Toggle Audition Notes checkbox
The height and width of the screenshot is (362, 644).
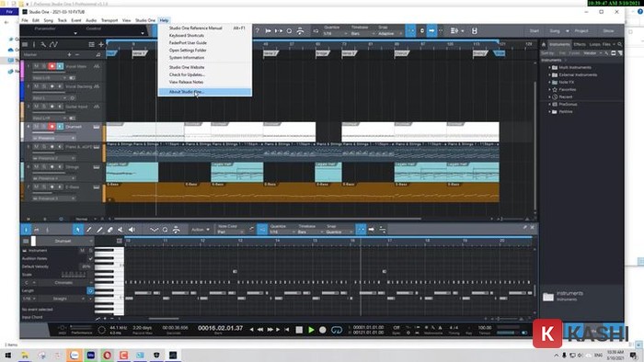click(90, 259)
